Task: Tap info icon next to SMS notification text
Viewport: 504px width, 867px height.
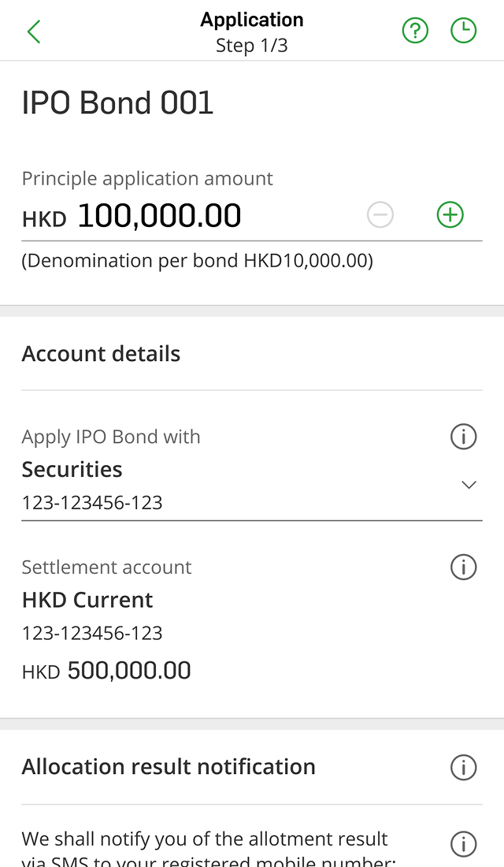Action: (x=463, y=844)
